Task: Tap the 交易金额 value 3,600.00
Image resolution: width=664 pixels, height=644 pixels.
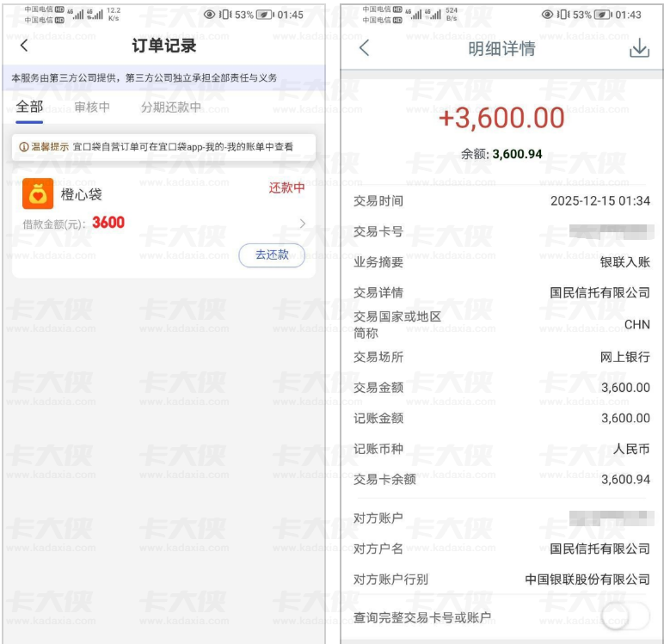Action: coord(625,388)
